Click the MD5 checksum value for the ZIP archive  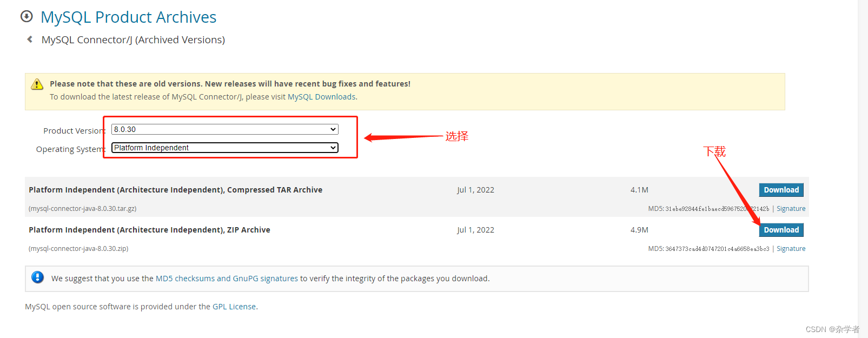[x=717, y=248]
